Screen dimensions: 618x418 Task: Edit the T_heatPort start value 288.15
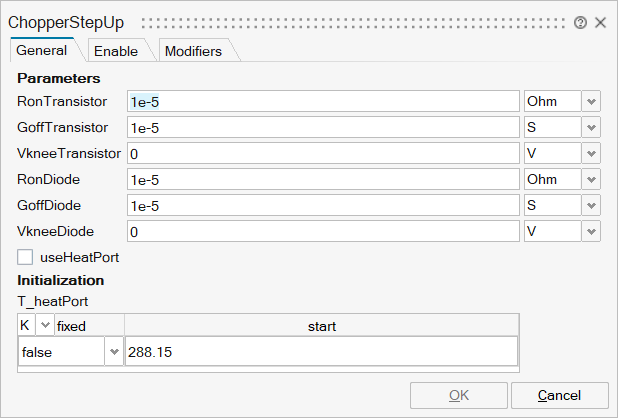coord(320,352)
